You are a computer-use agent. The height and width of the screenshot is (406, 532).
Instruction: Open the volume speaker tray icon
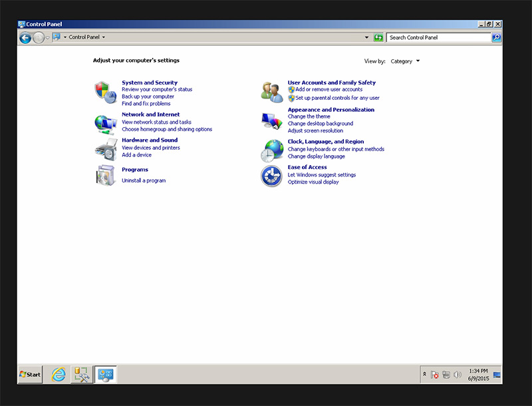coord(458,375)
